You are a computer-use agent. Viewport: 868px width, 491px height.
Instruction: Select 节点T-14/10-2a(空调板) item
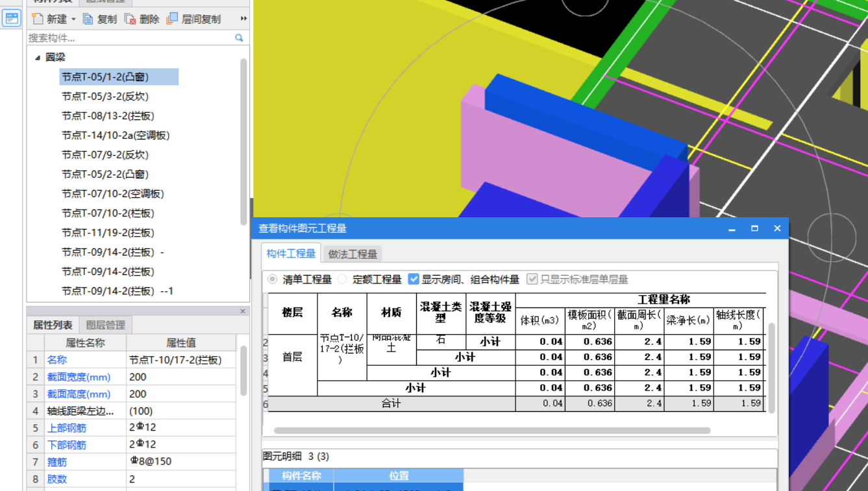[x=116, y=136]
